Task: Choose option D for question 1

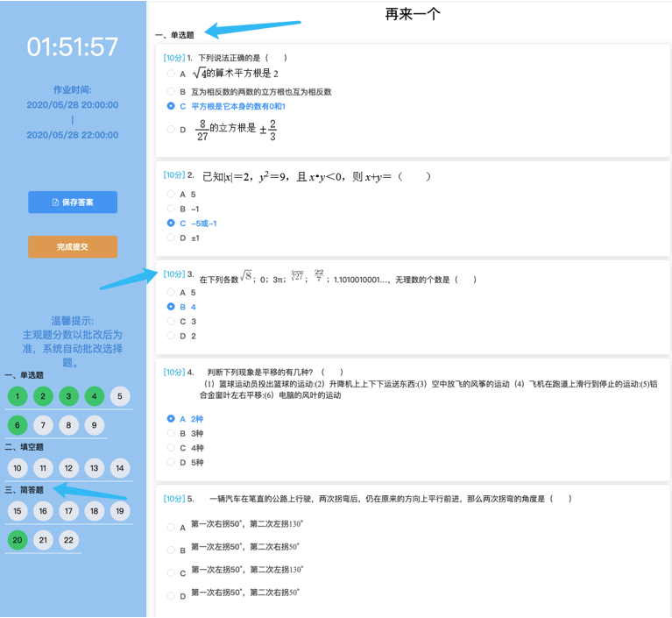Action: pyautogui.click(x=171, y=129)
